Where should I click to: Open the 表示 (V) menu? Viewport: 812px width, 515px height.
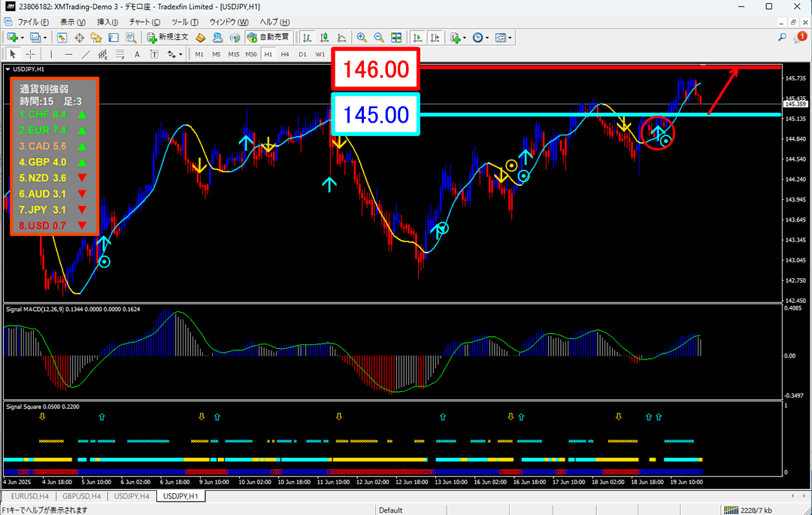[72, 23]
